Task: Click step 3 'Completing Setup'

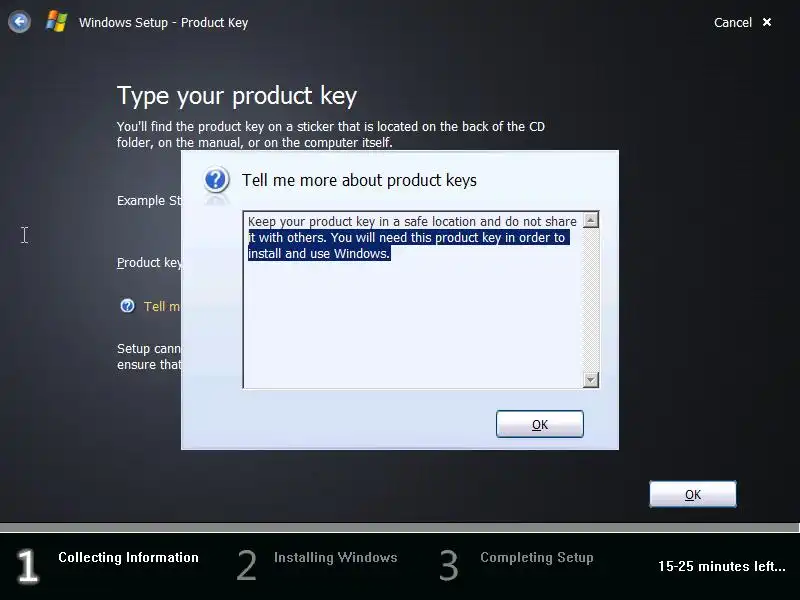Action: pyautogui.click(x=537, y=557)
